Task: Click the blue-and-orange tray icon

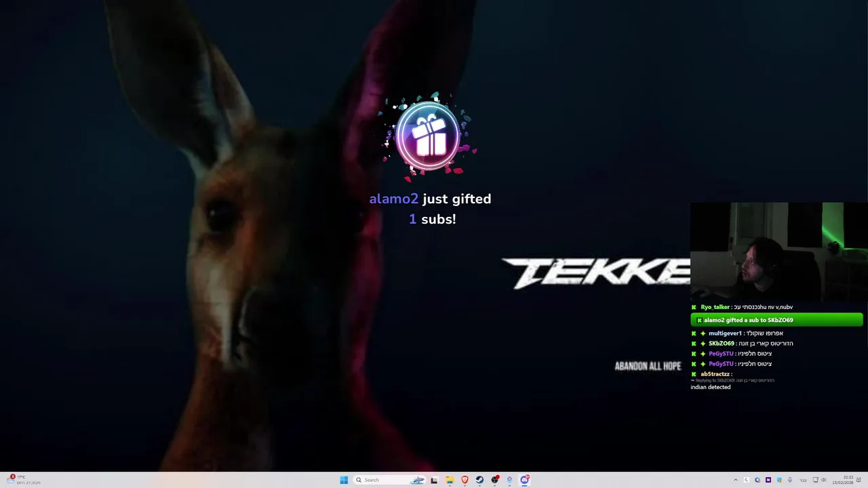Action: (779, 480)
